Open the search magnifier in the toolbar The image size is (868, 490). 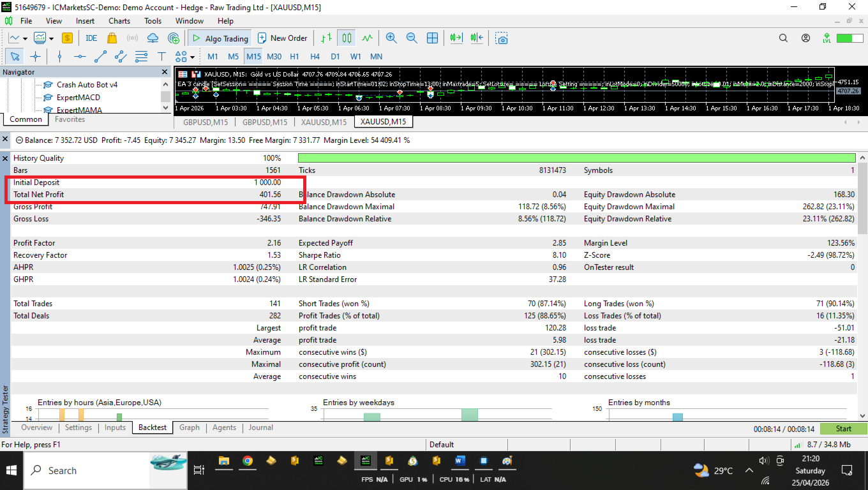[783, 38]
